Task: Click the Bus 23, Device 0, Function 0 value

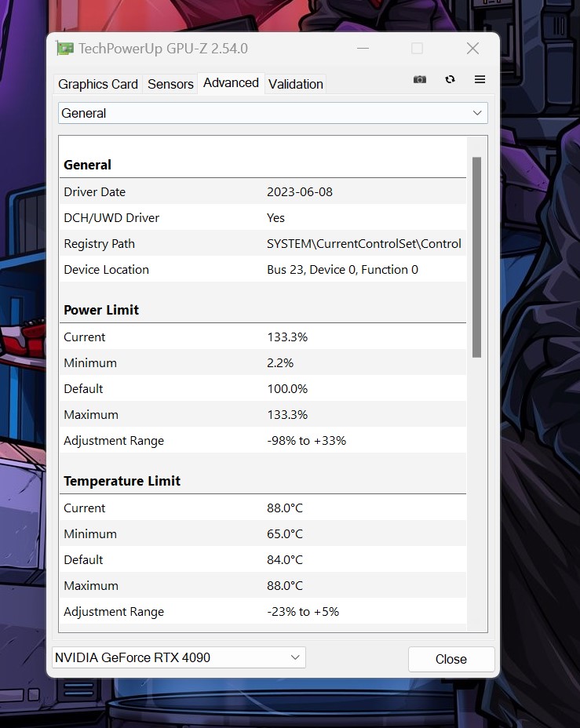Action: (343, 270)
